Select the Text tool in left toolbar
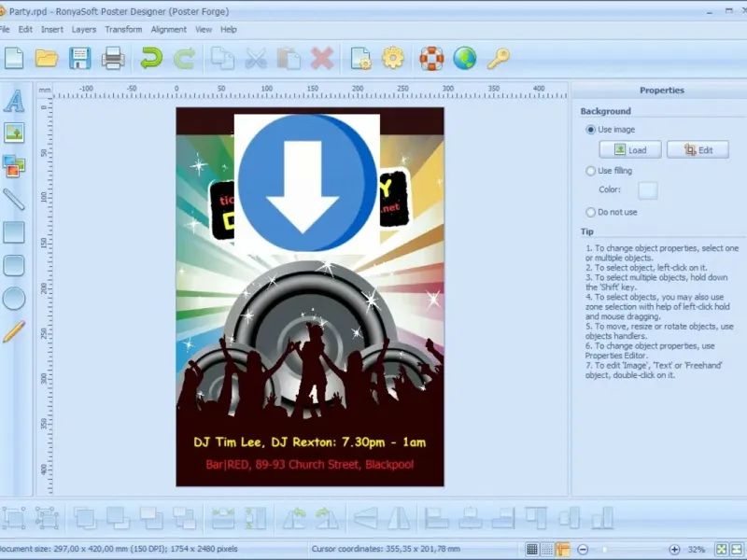The image size is (747, 560). pos(14,100)
